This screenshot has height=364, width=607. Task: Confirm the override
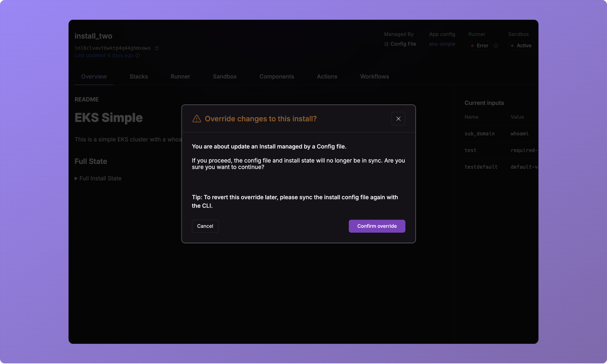[377, 226]
